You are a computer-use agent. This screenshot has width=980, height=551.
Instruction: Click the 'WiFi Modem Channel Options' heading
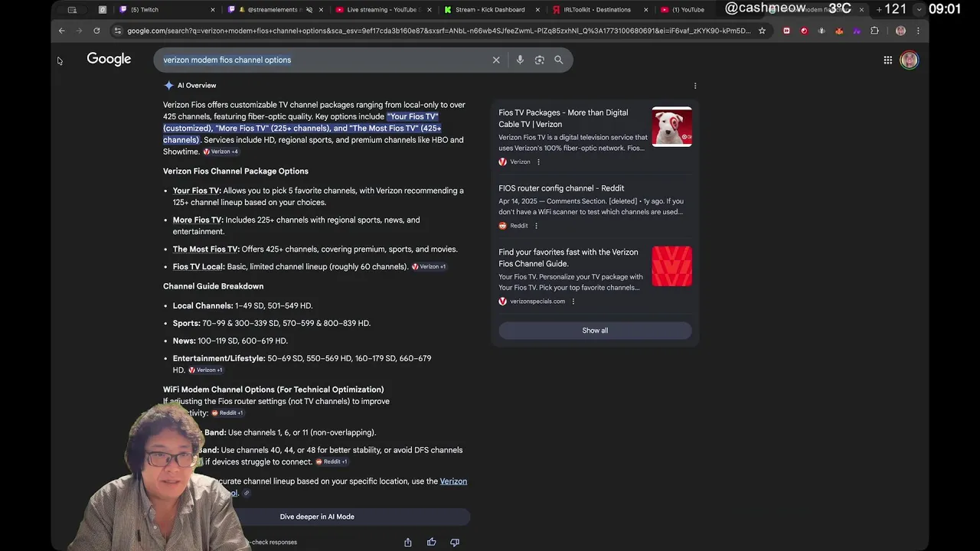coord(273,390)
